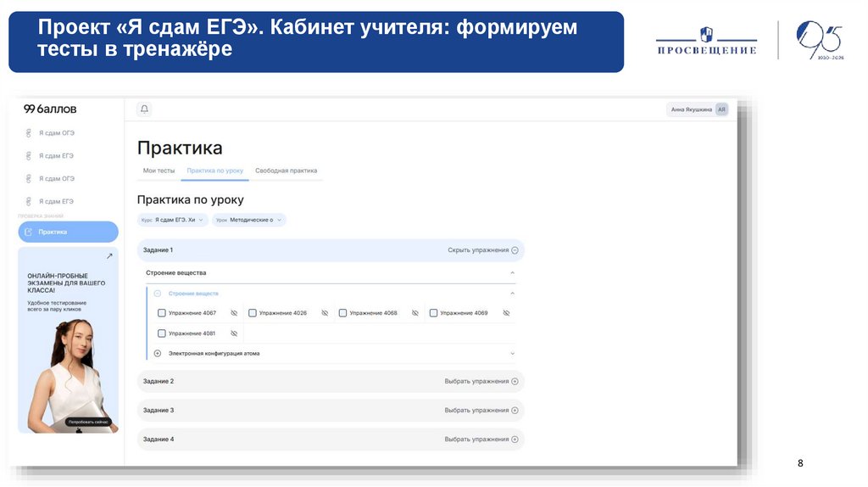Screen dimensions: 868x487
Task: Click the minus icon next to Скрыть упражнения
Action: point(515,250)
